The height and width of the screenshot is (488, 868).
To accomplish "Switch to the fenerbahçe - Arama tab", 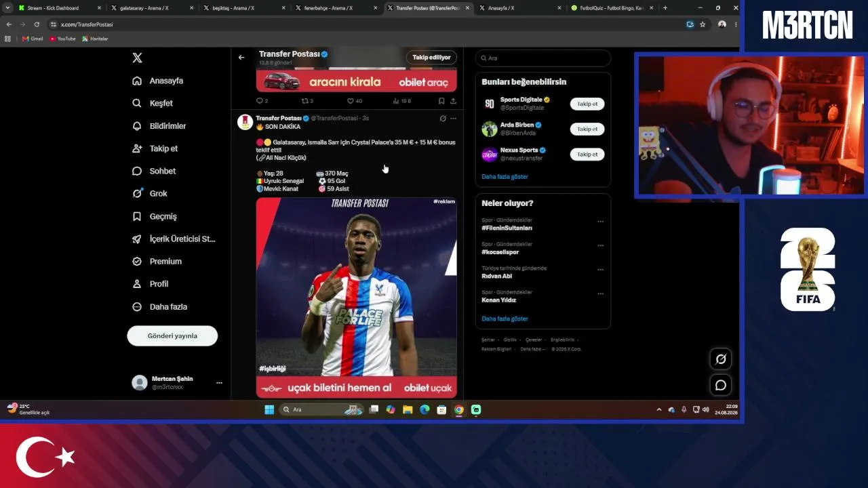I will click(335, 8).
